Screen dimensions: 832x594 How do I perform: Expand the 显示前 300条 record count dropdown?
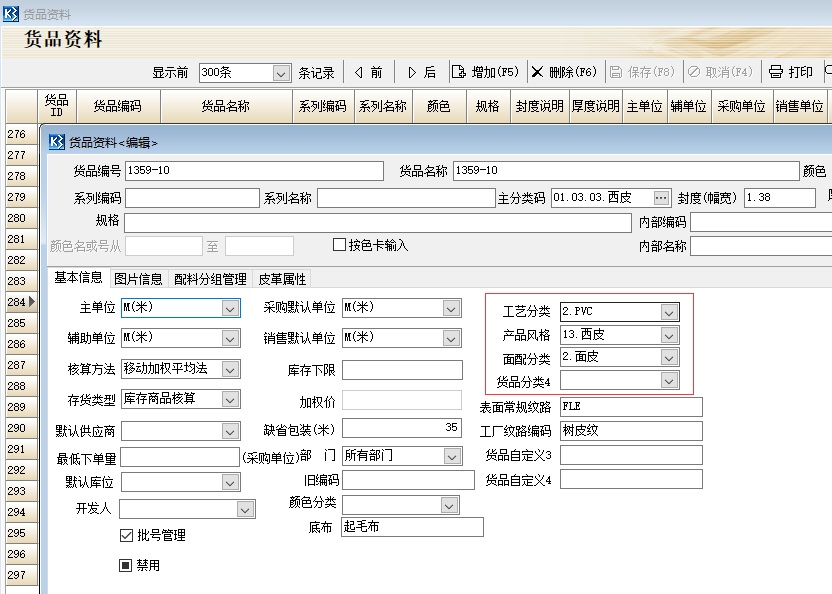(280, 72)
